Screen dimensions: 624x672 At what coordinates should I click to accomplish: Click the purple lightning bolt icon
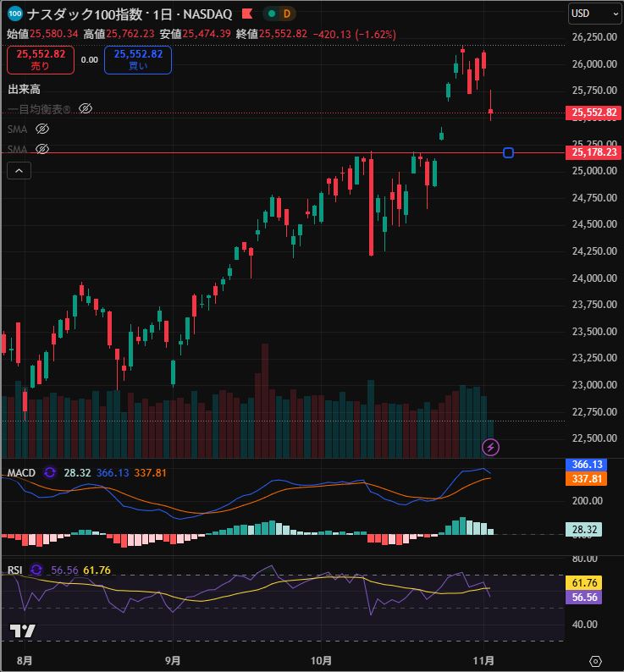(x=490, y=446)
